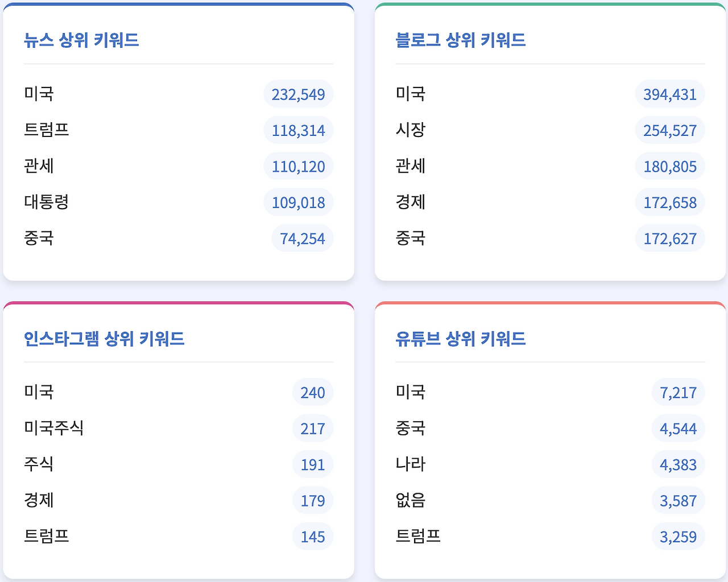Click the 3,259 badge next to 트럼프

678,536
